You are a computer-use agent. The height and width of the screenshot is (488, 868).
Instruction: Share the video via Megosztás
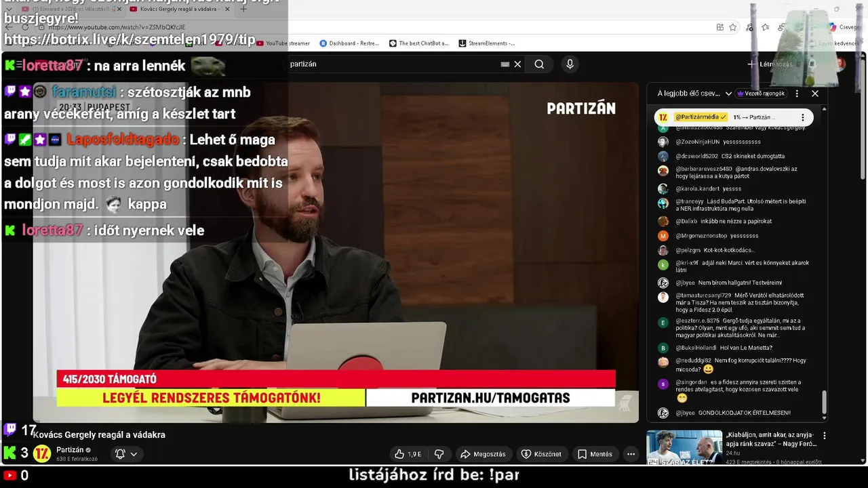[483, 454]
